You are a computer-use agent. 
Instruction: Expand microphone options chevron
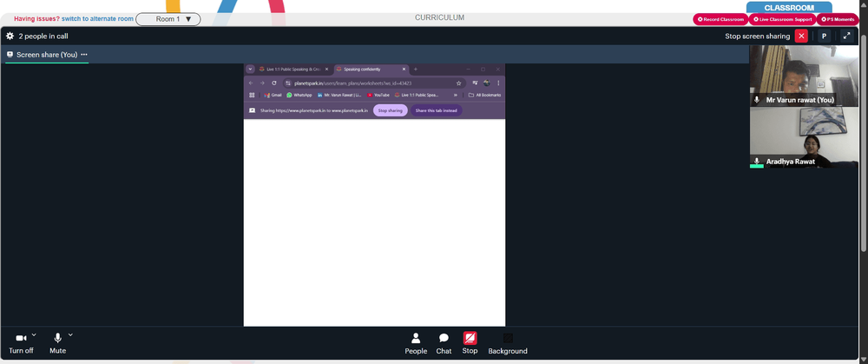tap(70, 334)
